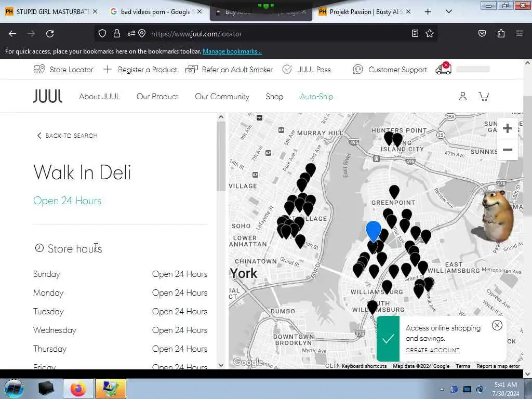Select the blue highlighted map pin
The width and height of the screenshot is (532, 399).
(373, 231)
